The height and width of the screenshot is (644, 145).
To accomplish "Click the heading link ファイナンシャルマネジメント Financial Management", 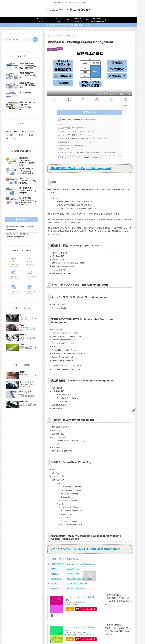I will click(85, 549).
